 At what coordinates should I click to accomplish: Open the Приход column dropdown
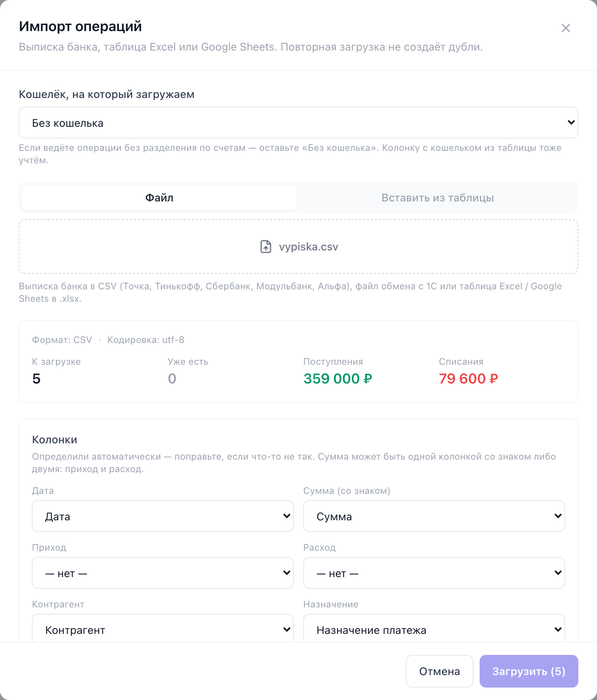pyautogui.click(x=163, y=573)
